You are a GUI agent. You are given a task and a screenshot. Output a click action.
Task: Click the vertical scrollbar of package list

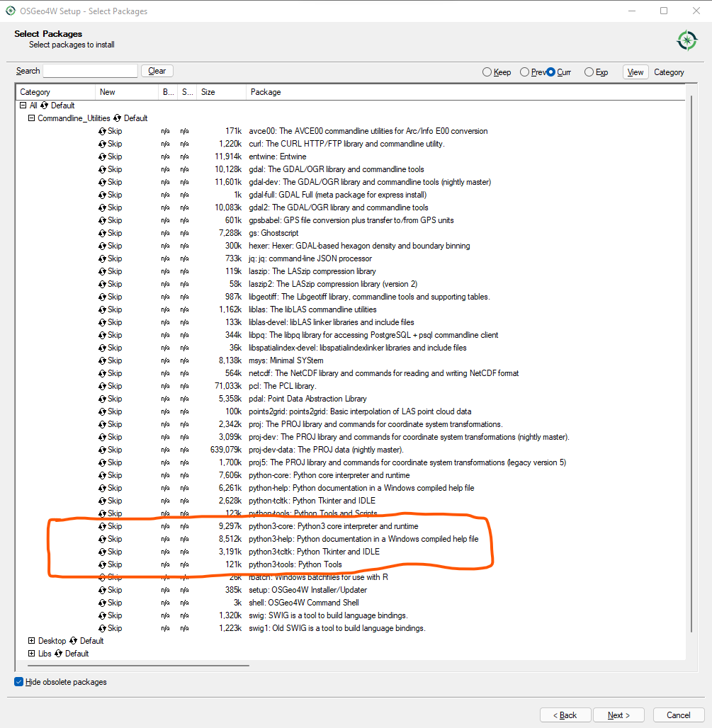[x=691, y=363]
